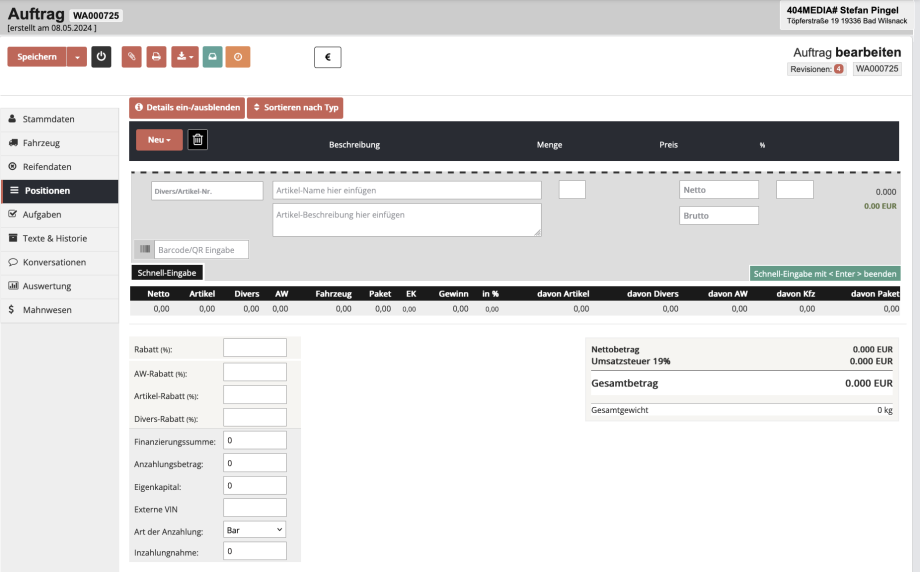Click the paperclip attachment icon
920x572 pixels.
coord(131,57)
